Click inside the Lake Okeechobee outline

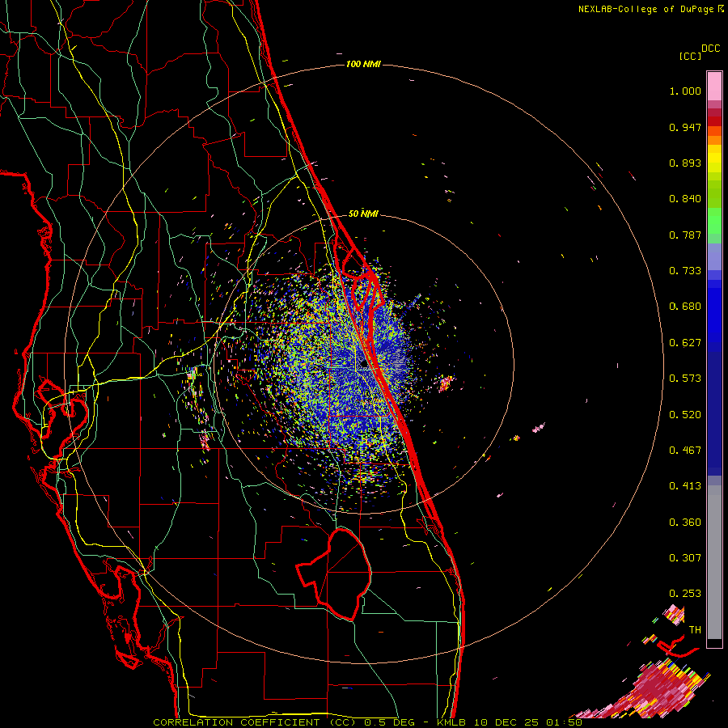point(344,574)
